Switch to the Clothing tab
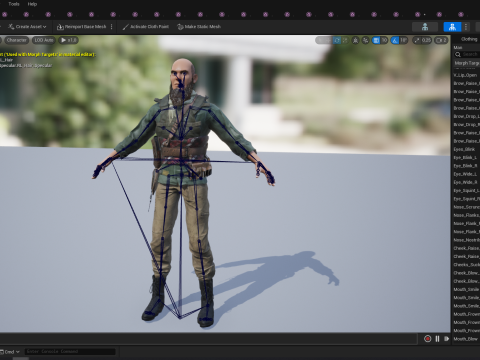 (469, 39)
